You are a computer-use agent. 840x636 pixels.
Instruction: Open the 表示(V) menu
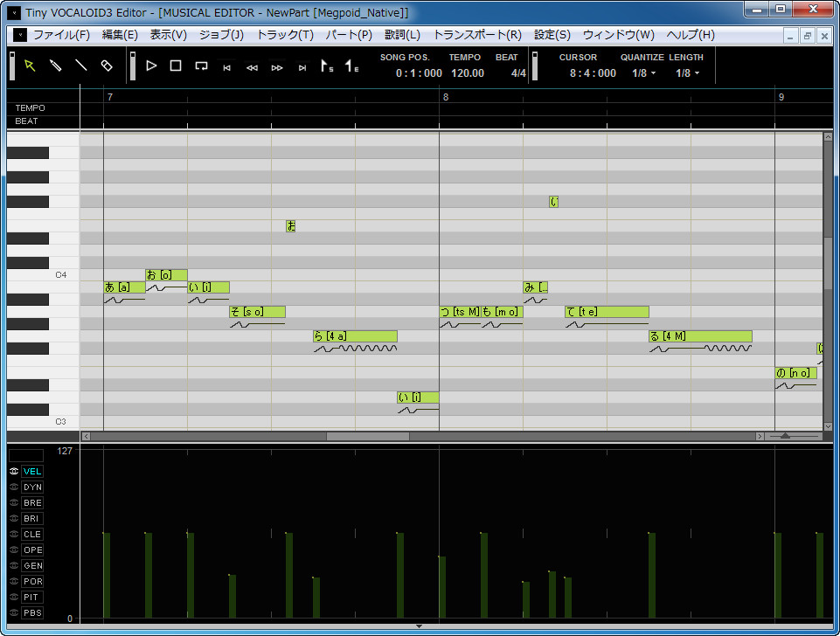(168, 35)
